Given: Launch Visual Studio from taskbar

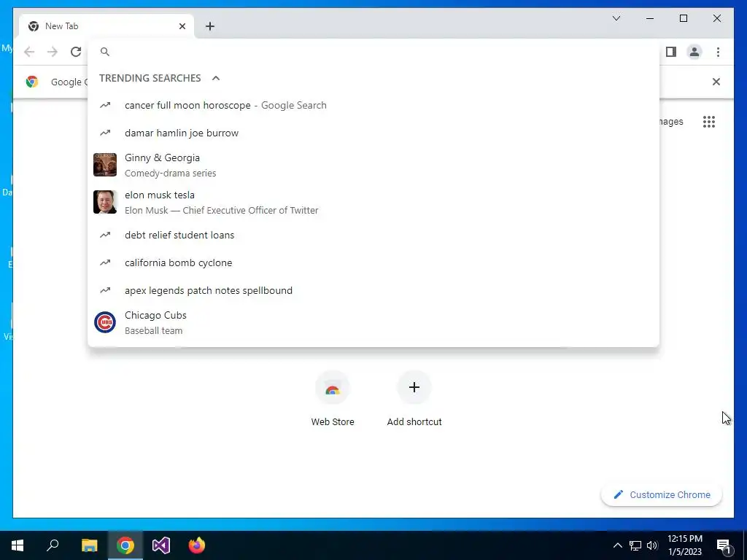Looking at the screenshot, I should pos(161,545).
